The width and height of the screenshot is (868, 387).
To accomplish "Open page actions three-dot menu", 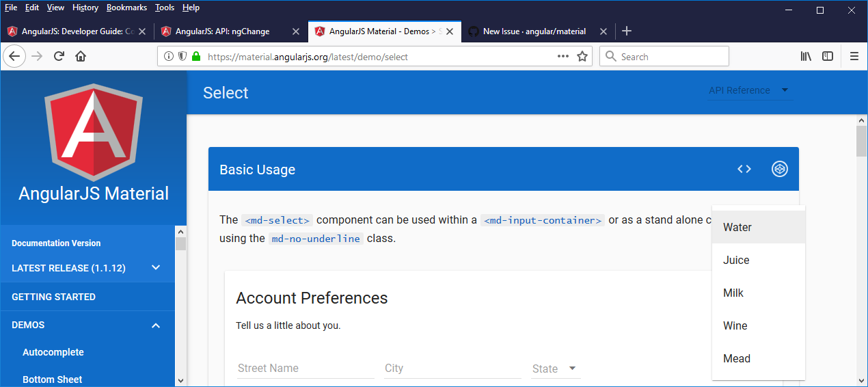I will pyautogui.click(x=563, y=56).
